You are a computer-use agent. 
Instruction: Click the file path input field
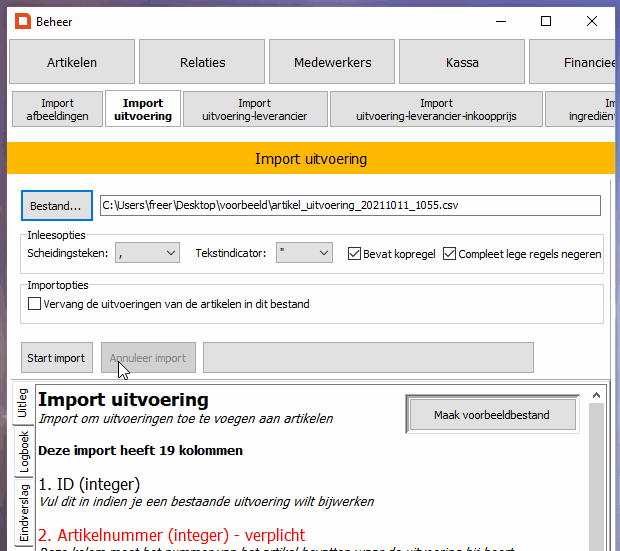pyautogui.click(x=350, y=205)
